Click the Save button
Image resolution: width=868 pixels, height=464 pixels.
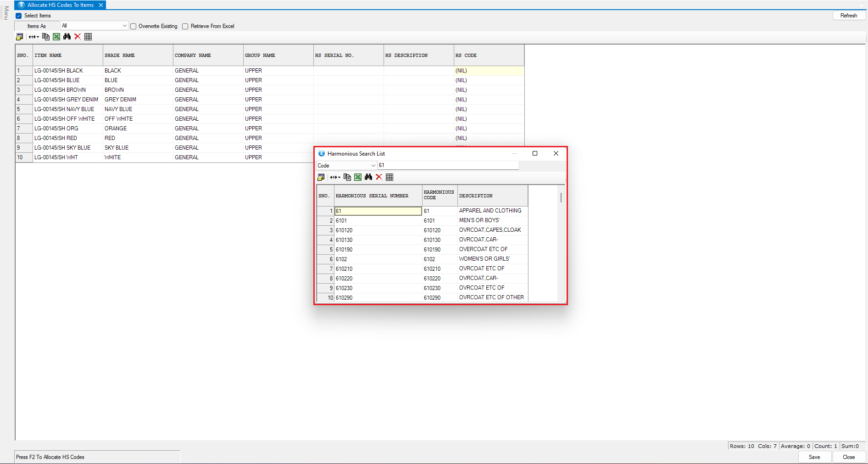[x=814, y=457]
